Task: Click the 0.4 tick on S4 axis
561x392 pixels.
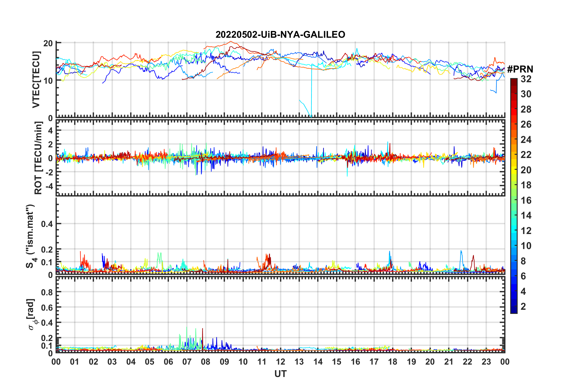Action: click(x=47, y=224)
